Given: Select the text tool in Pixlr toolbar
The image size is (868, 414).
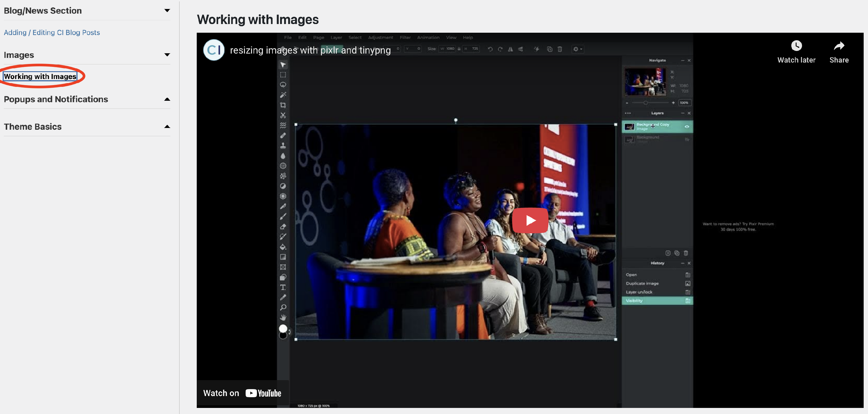Looking at the screenshot, I should pos(283,287).
